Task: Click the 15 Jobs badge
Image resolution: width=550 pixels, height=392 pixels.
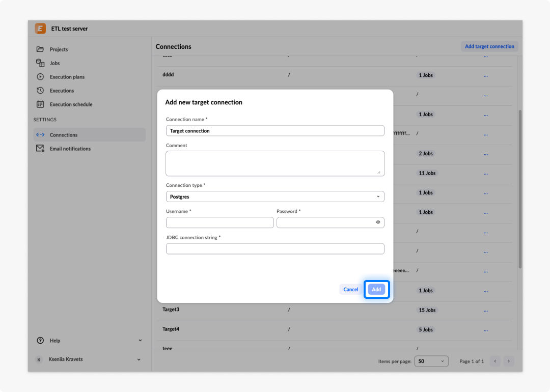Action: [x=427, y=310]
